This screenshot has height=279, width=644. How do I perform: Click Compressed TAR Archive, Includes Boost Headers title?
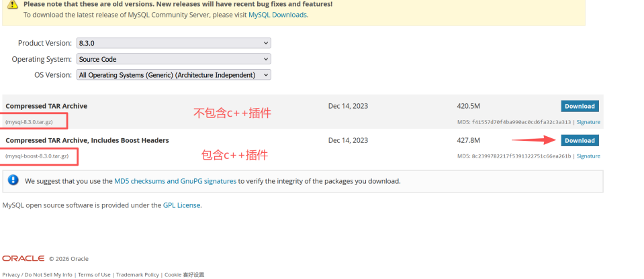87,140
